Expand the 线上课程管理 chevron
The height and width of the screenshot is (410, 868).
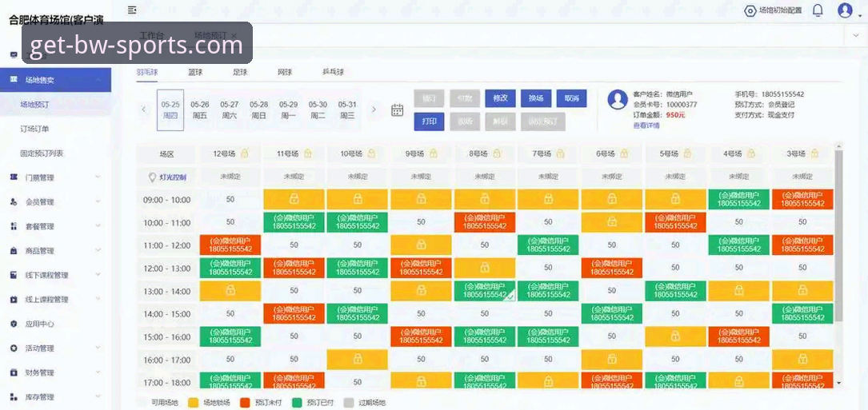(x=98, y=300)
